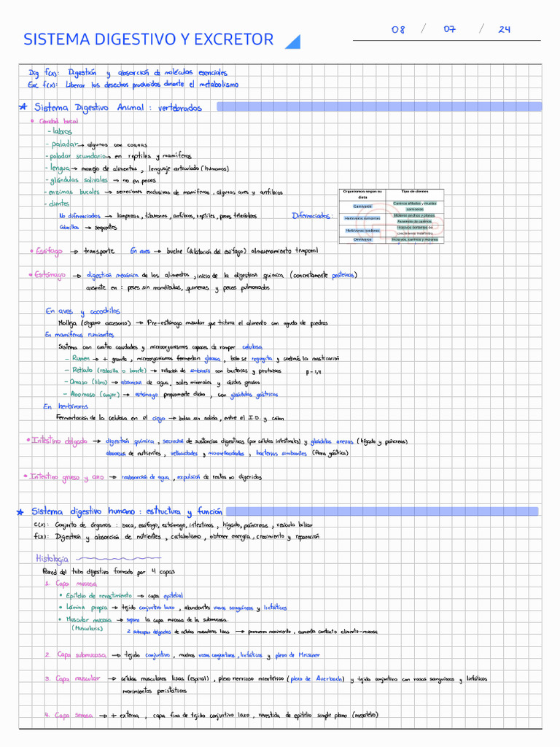Click the Omnívoros row in the table
This screenshot has width=560, height=747.
[362, 239]
